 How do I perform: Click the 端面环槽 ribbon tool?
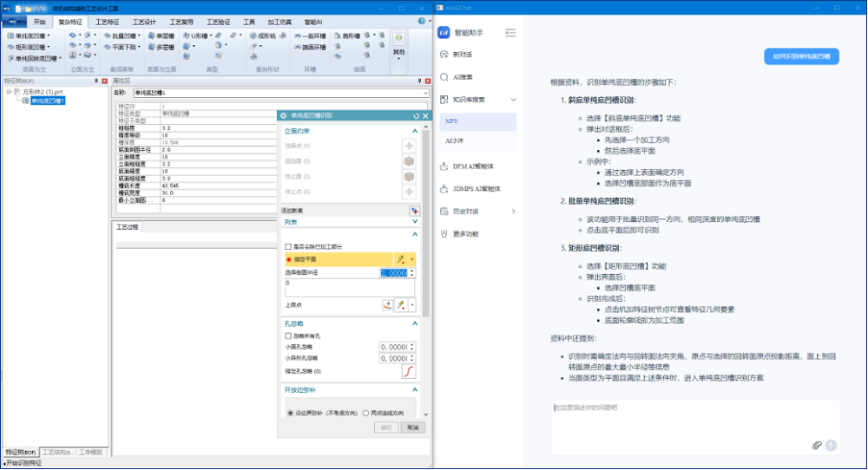point(310,47)
